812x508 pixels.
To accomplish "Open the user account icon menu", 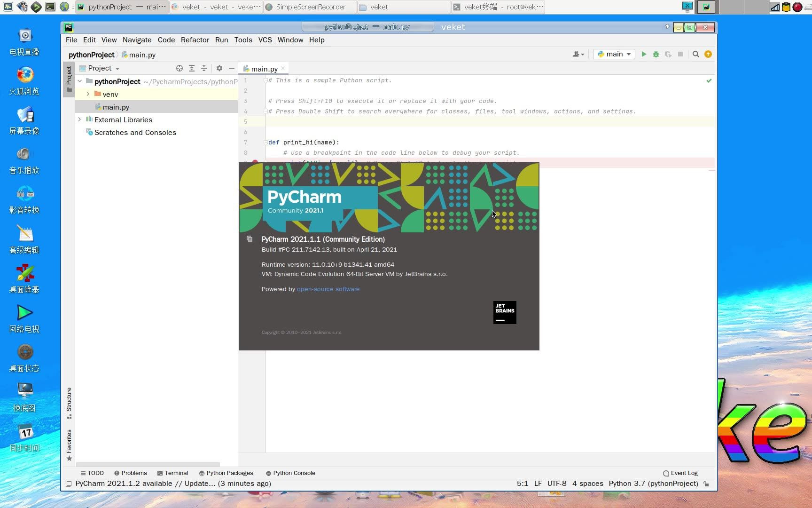I will pyautogui.click(x=578, y=54).
